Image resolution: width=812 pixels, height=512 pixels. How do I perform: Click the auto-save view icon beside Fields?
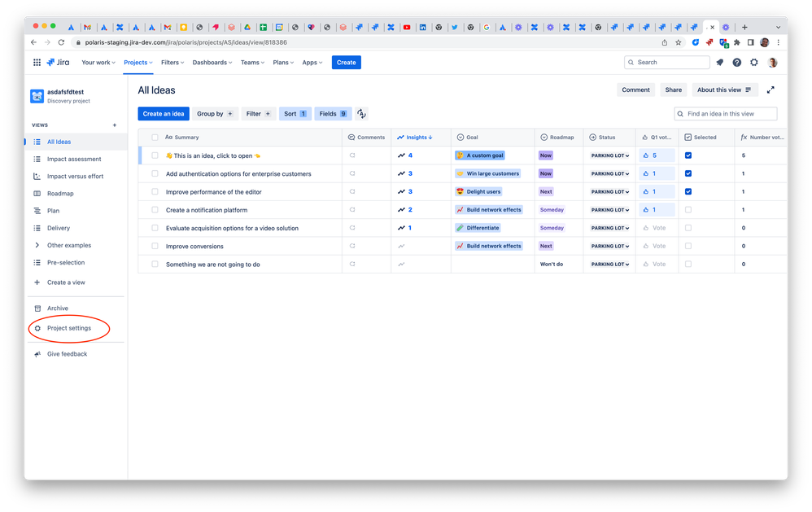(361, 113)
